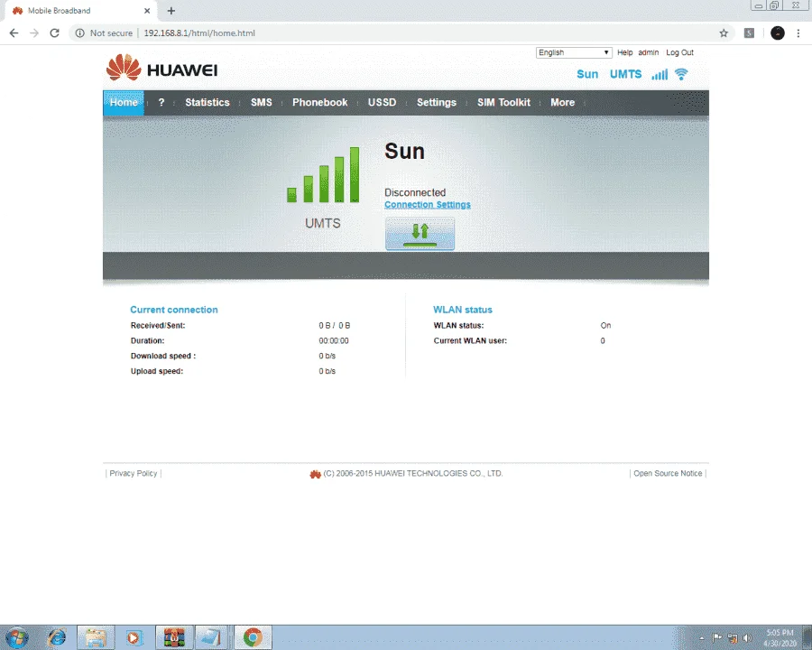This screenshot has height=650, width=812.
Task: Open the Open Source Notice link
Action: pos(668,473)
